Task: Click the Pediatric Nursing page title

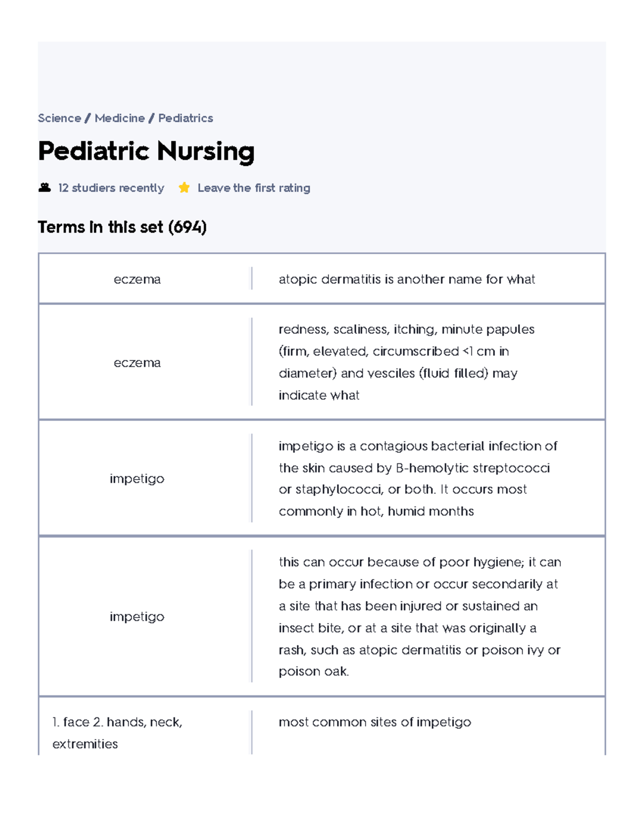Action: [x=147, y=152]
